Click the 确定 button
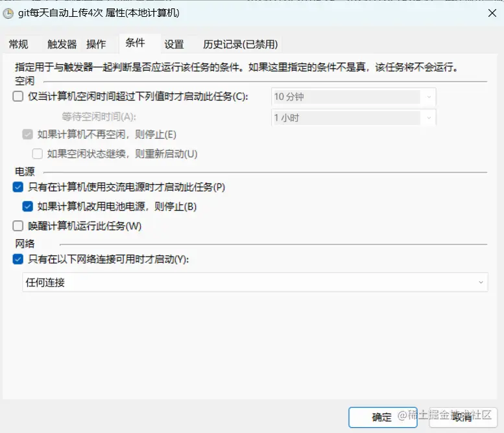Viewport: 504px width, 433px height. (383, 417)
